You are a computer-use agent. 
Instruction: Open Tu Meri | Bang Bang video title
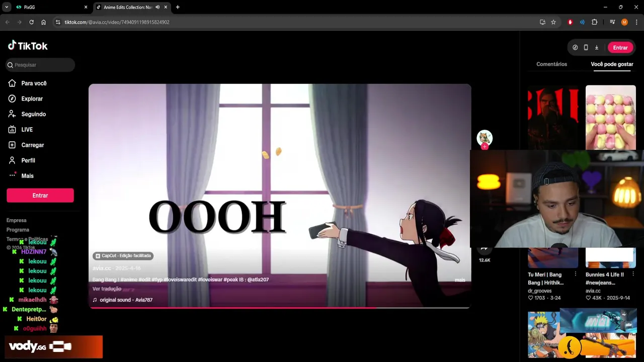click(546, 279)
